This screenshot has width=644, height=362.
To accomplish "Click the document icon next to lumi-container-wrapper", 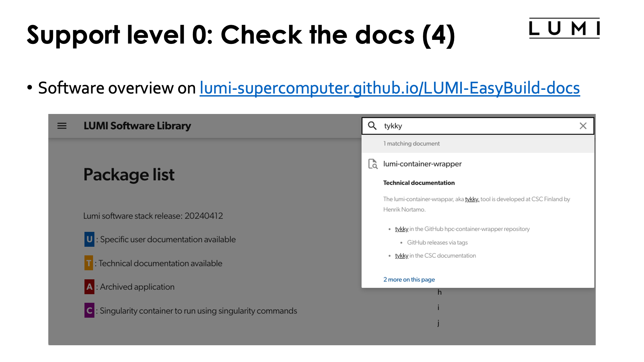I will pos(373,164).
